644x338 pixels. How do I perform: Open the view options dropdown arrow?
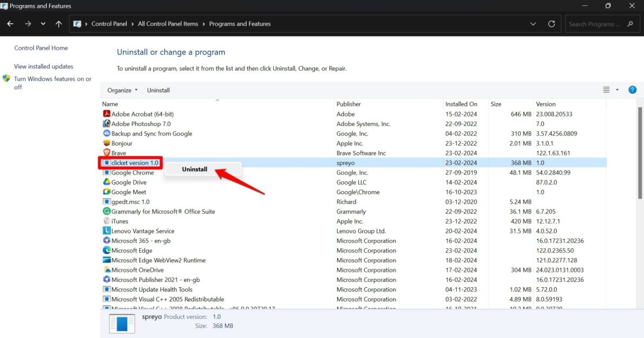[x=616, y=89]
